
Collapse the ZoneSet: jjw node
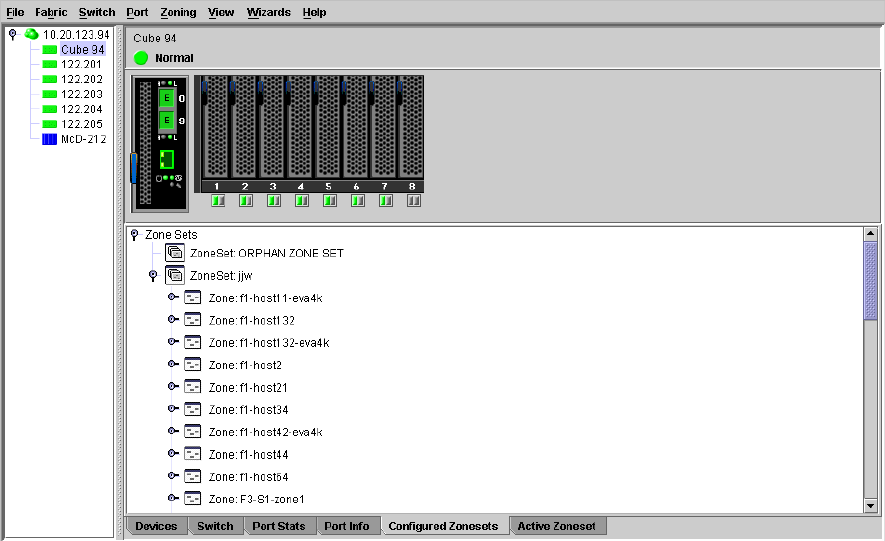153,275
